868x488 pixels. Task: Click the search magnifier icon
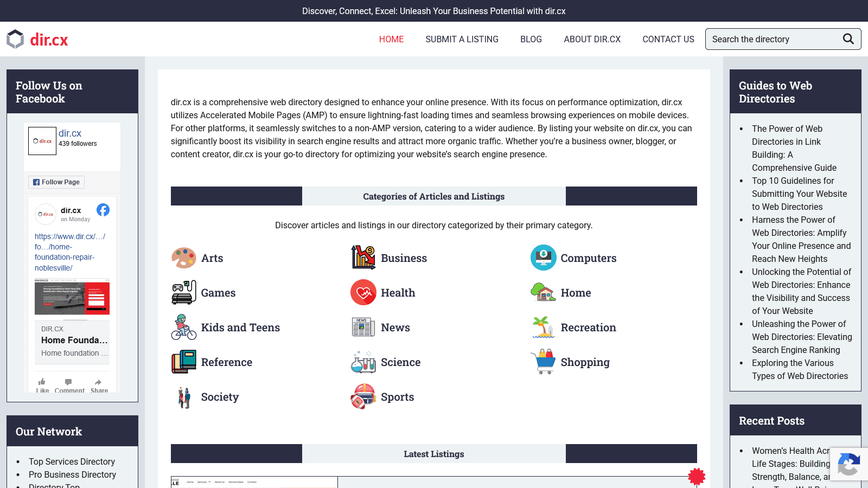pyautogui.click(x=848, y=39)
